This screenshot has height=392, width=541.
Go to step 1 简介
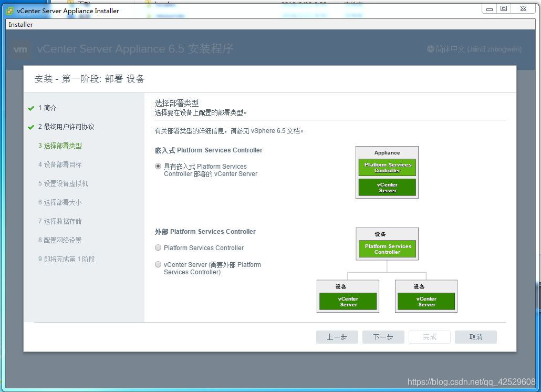pos(47,108)
